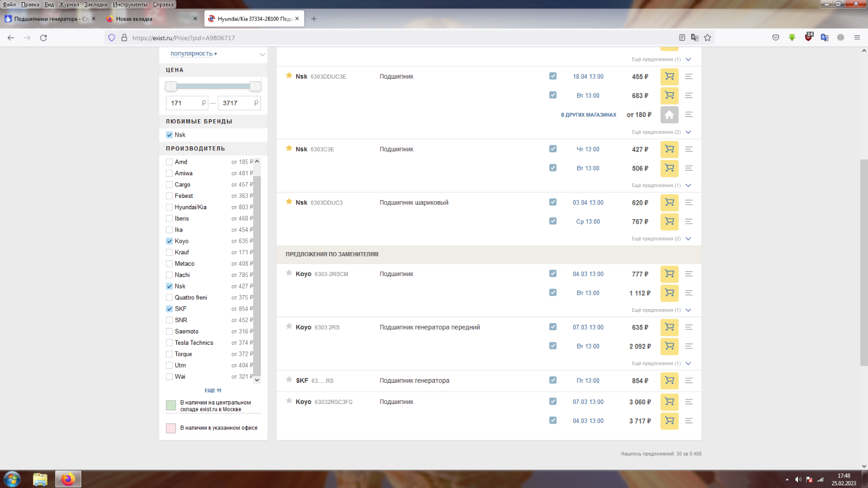Add Koyo 2 092 ₽ offer to cart
This screenshot has height=488, width=868.
(x=669, y=346)
